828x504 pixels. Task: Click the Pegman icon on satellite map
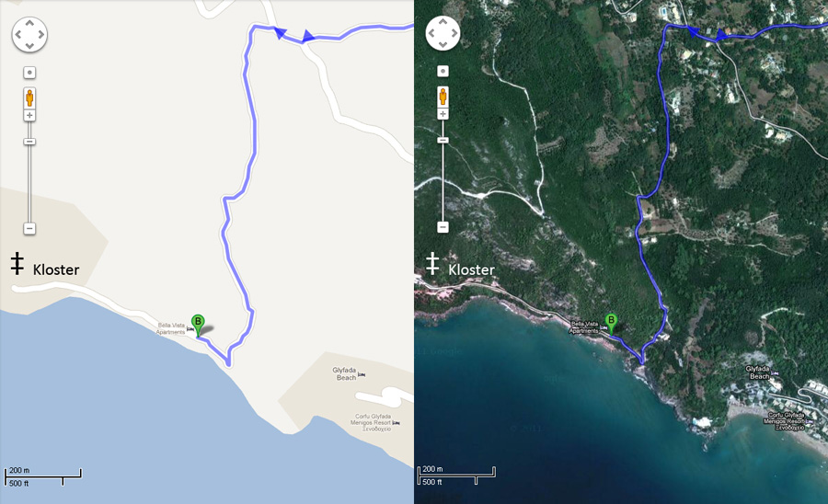[443, 97]
